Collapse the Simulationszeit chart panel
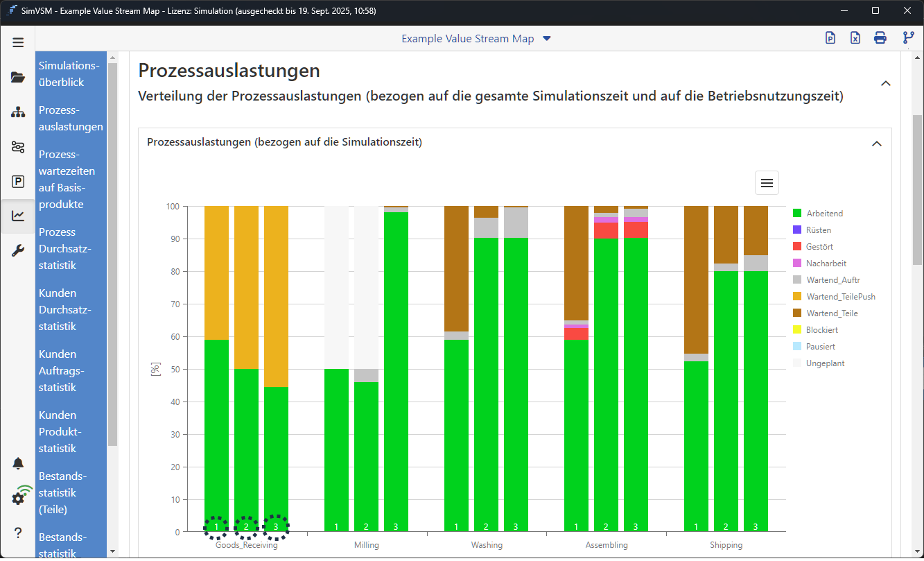Viewport: 924px width, 561px height. click(876, 144)
